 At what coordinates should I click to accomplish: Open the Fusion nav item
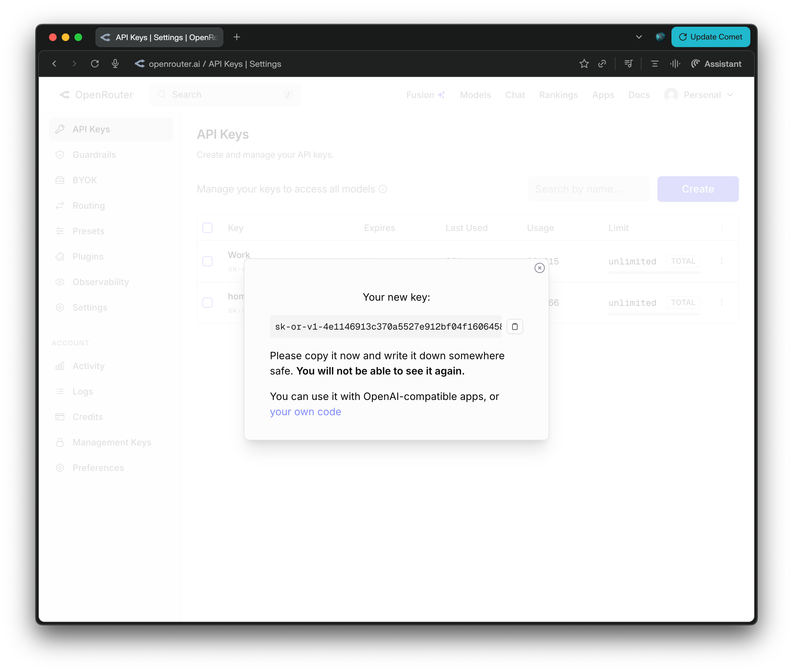(425, 95)
